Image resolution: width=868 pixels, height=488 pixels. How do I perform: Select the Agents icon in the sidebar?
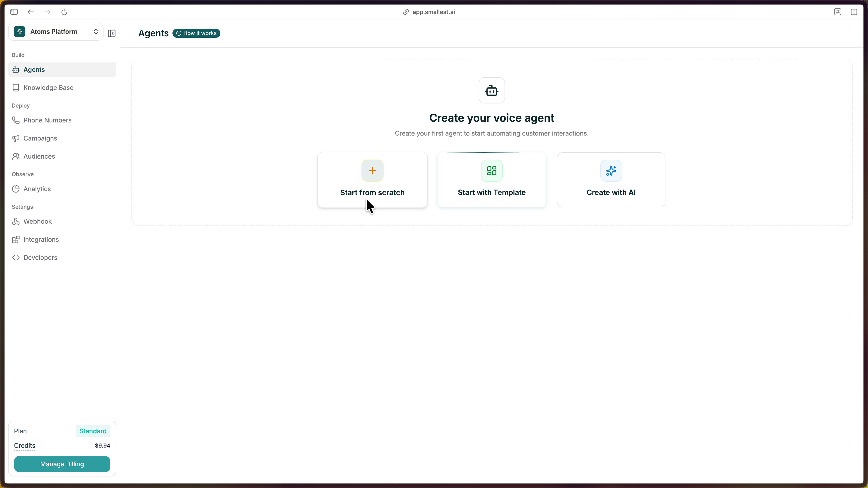pos(16,70)
